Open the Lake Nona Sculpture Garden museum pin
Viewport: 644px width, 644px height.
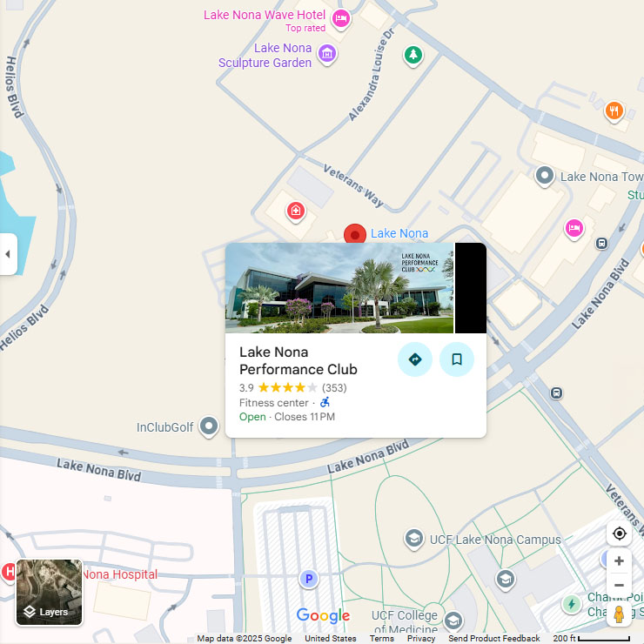[327, 54]
